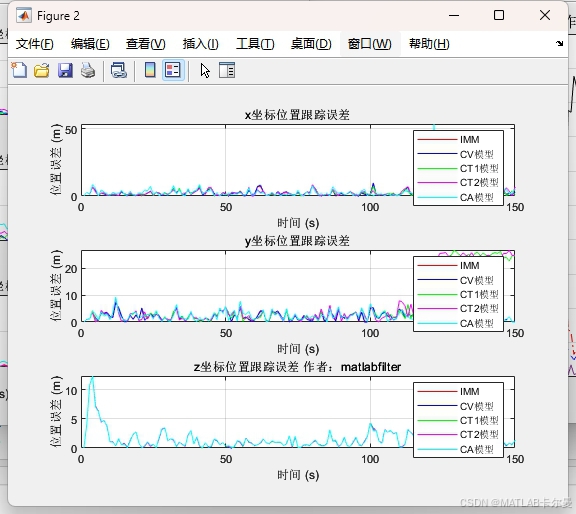576x514 pixels.
Task: Click the 位置误差 (m) y-label of middle plot
Action: 55,286
